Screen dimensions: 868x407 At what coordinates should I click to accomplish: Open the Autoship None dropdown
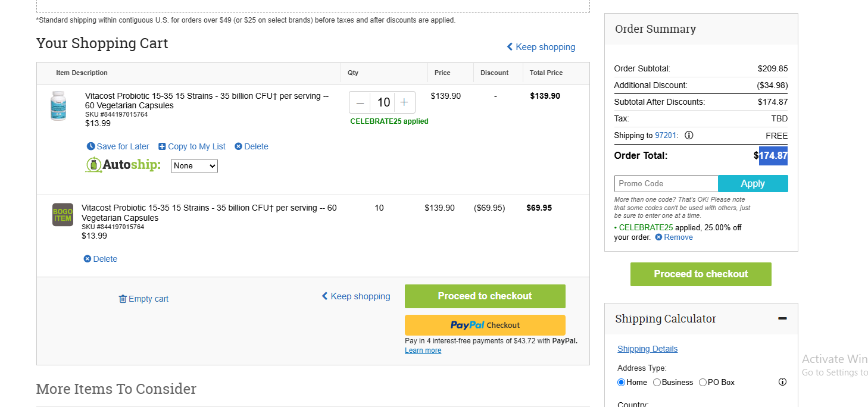point(194,166)
